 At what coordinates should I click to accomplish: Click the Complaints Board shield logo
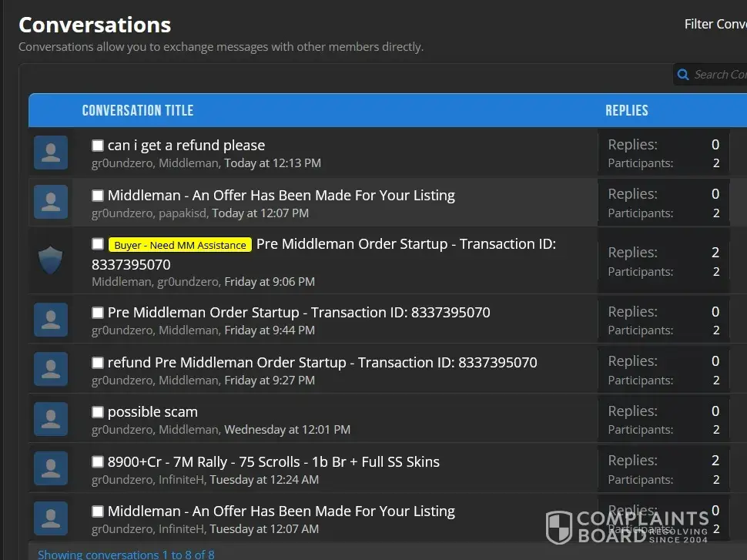(x=559, y=528)
